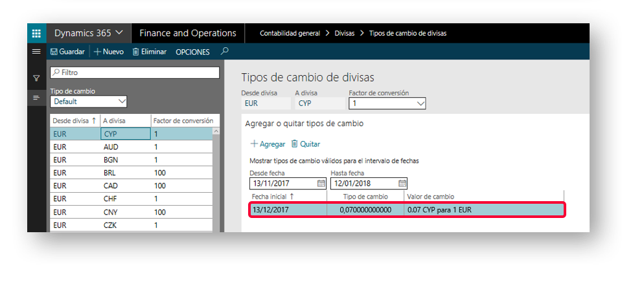The image size is (644, 282).
Task: Click the scroll up arrow in currency list
Action: click(216, 131)
